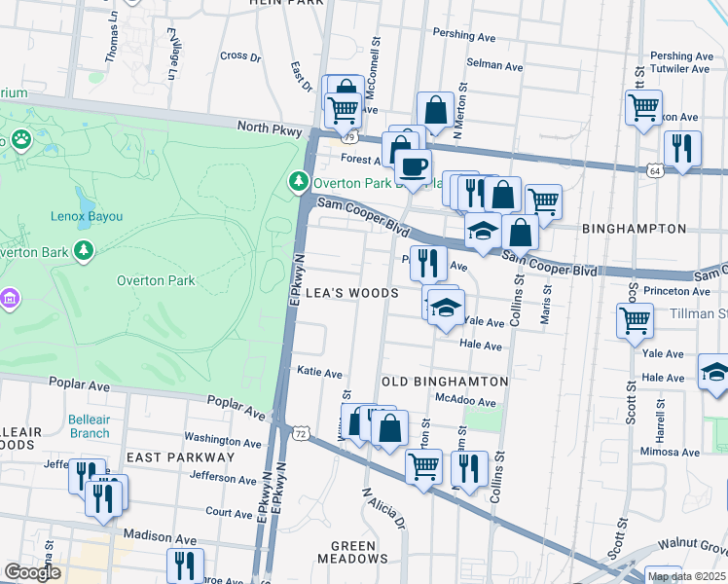Click the front restaurant marker above Madison Ave
The height and width of the screenshot is (584, 728).
click(x=103, y=499)
